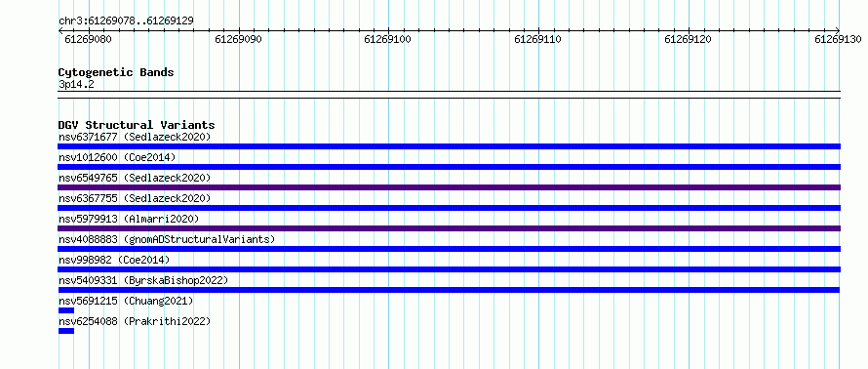Image resolution: width=868 pixels, height=369 pixels.
Task: Click the Cytogenetic Bands track title
Action: click(116, 72)
